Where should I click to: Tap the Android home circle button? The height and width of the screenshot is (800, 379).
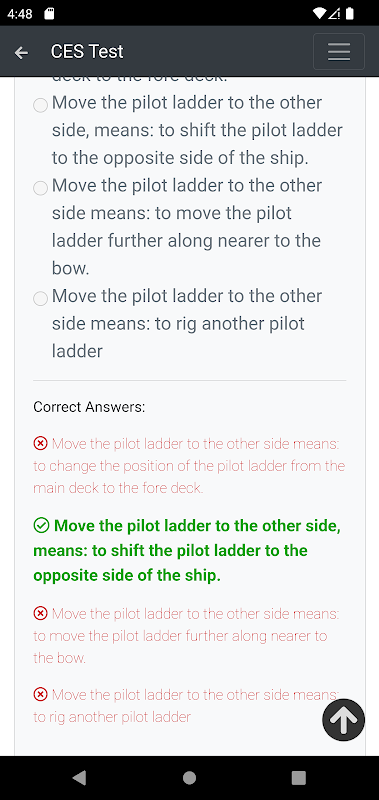189,778
